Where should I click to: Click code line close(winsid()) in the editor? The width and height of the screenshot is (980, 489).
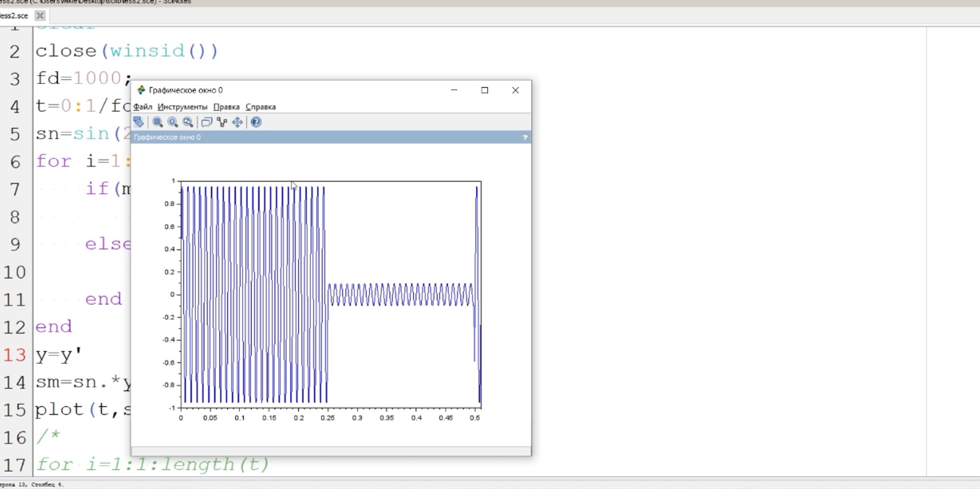(x=127, y=51)
